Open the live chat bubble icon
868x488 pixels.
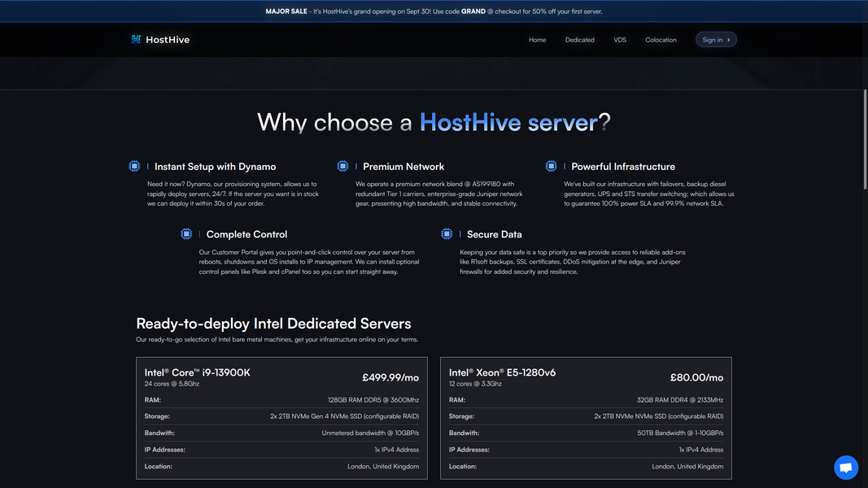pos(846,468)
